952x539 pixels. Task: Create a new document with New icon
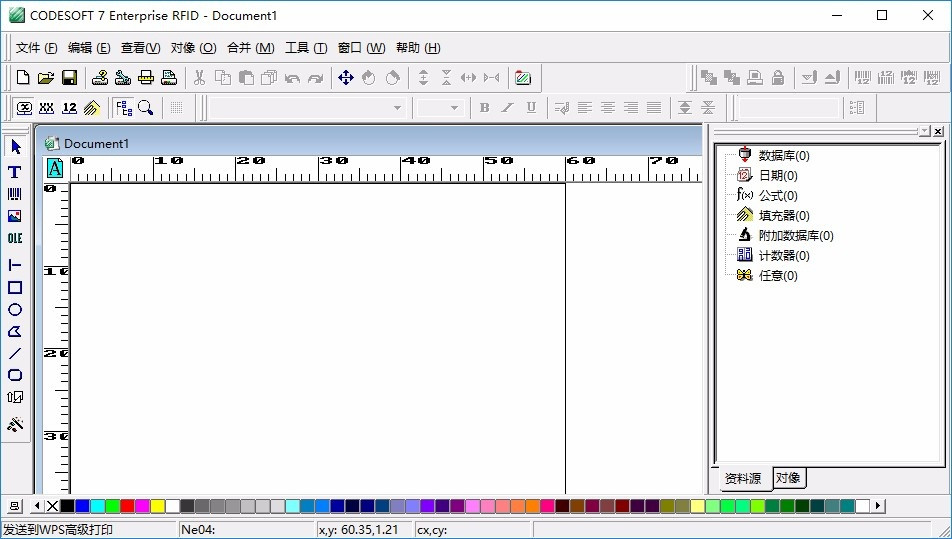coord(22,78)
